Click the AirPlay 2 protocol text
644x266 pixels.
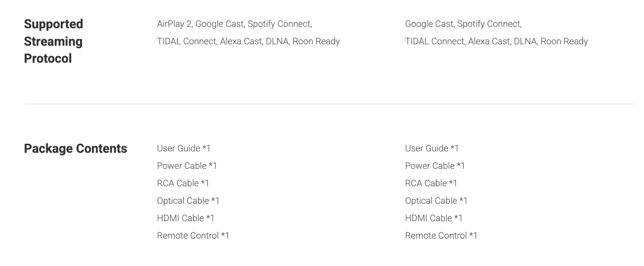coord(174,24)
